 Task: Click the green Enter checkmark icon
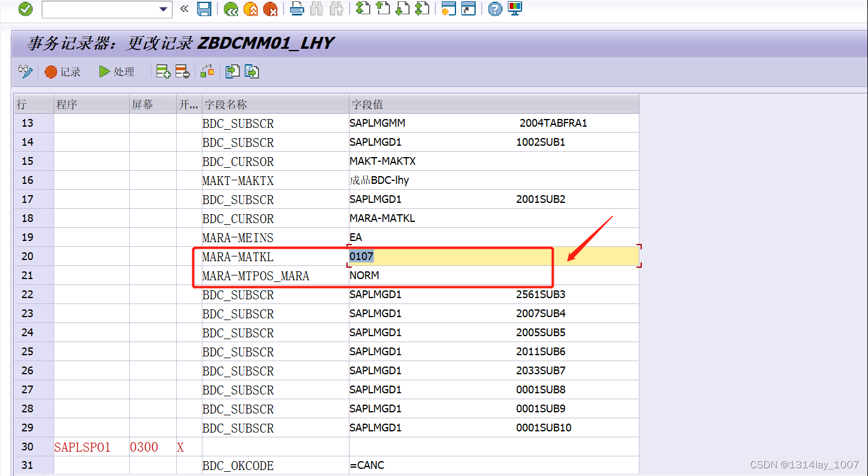[26, 9]
